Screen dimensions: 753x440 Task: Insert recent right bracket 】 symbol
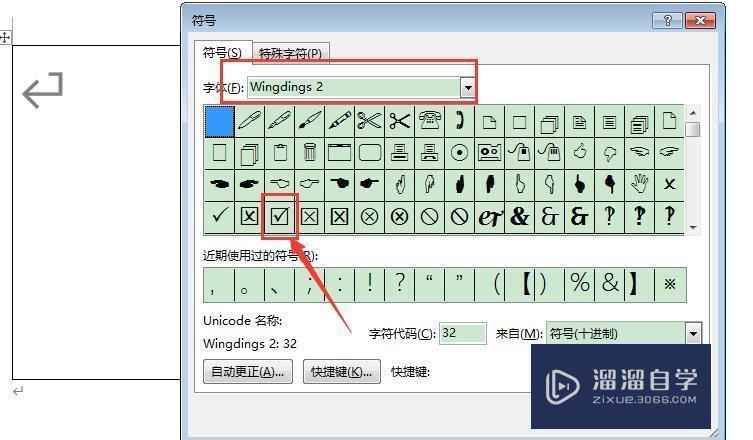click(x=639, y=284)
